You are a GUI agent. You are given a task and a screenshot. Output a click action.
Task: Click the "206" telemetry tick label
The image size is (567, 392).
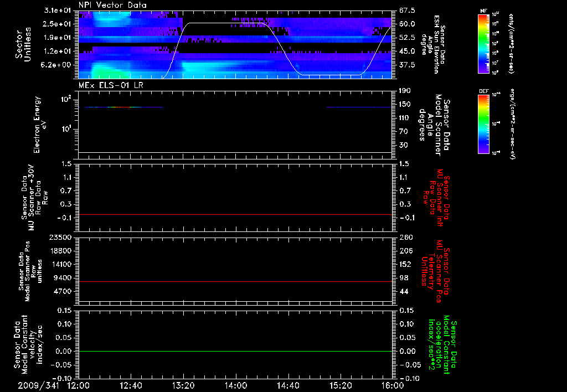click(x=405, y=251)
